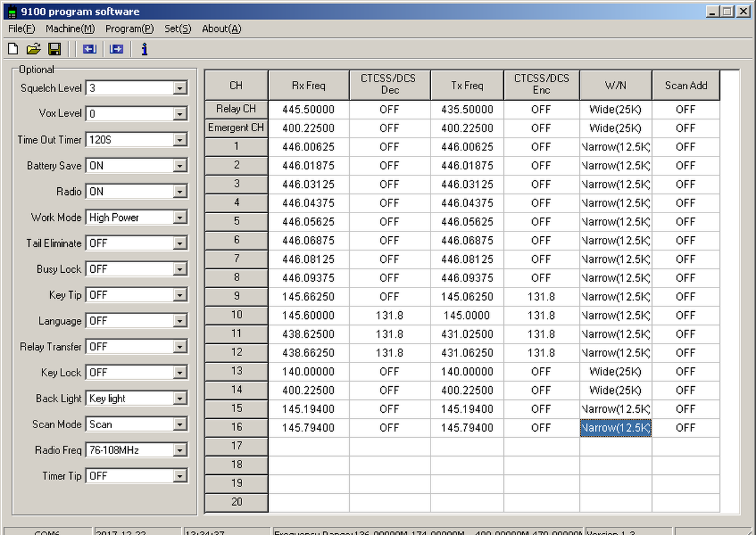756x535 pixels.
Task: Click empty Rx Freq cell for channel 17
Action: coord(309,446)
